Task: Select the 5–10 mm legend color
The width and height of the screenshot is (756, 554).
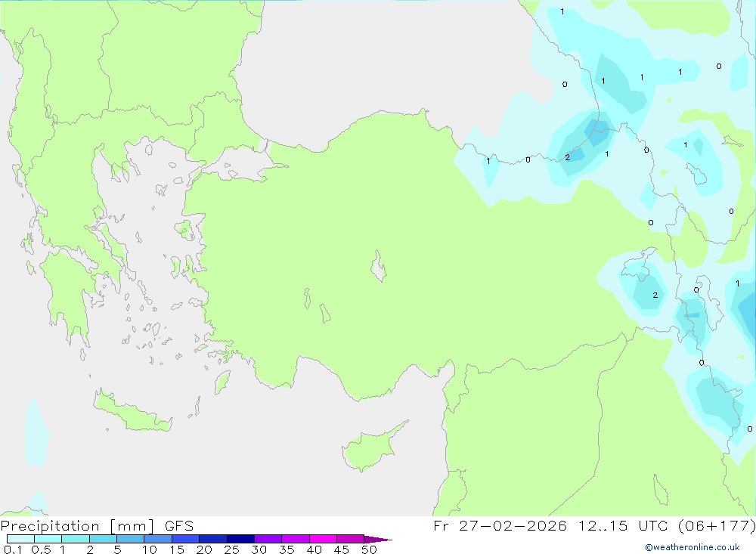Action: [131, 539]
